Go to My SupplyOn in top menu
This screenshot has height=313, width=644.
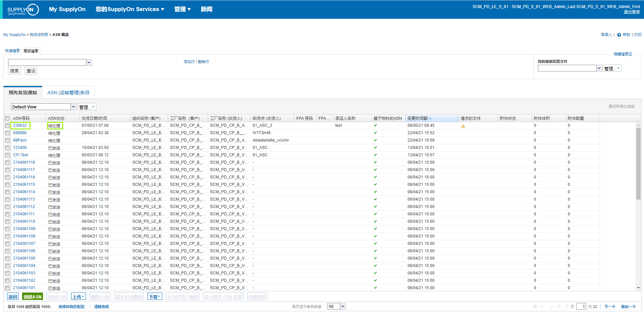point(67,9)
